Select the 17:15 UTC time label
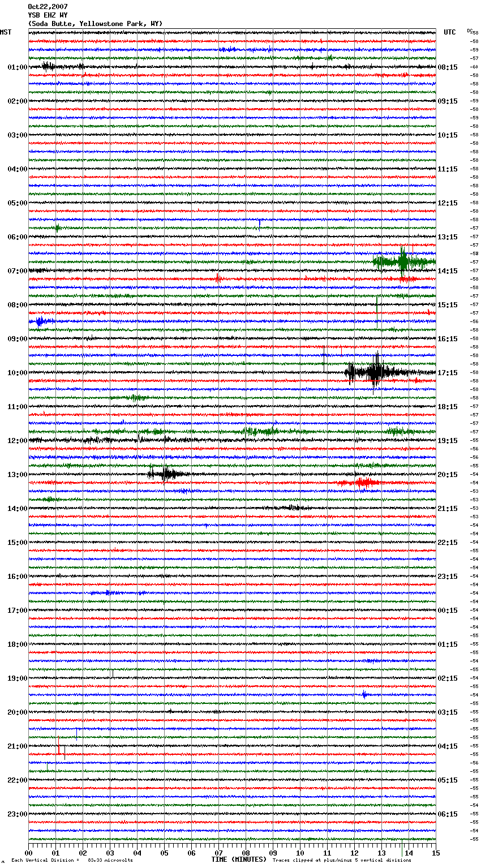 pyautogui.click(x=448, y=373)
